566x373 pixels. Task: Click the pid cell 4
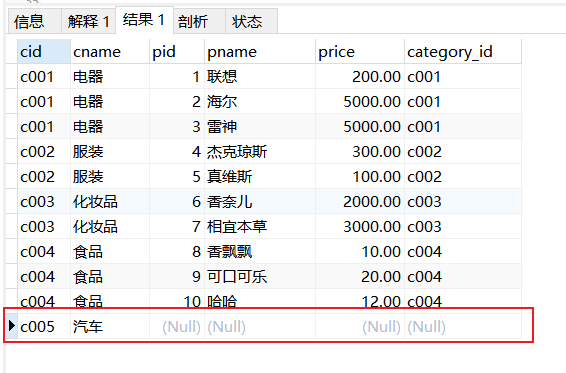(x=177, y=151)
